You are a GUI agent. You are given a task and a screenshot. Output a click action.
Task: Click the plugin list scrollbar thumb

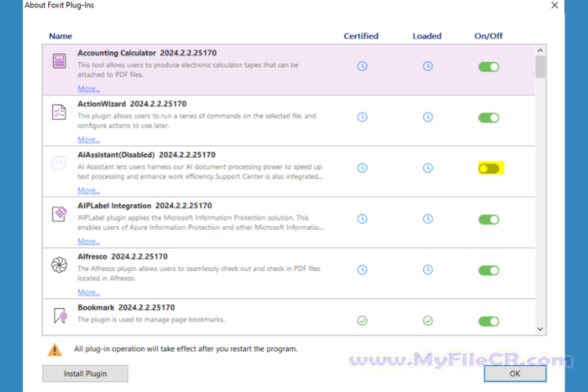(540, 67)
